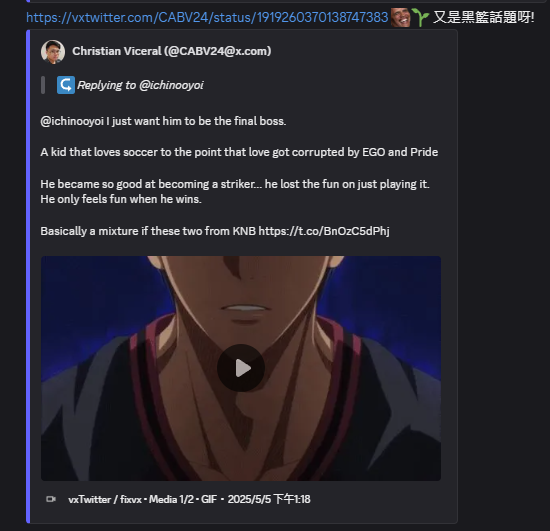Click the video camera icon in footer

(x=51, y=499)
